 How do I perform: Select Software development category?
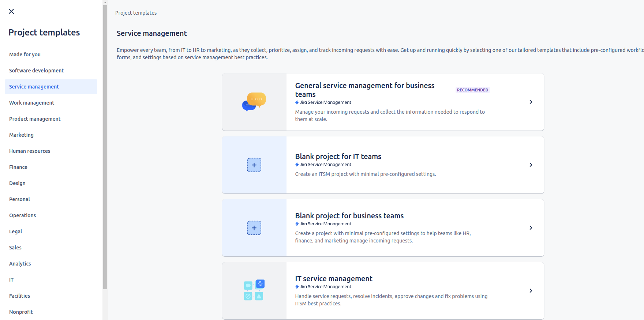point(36,71)
